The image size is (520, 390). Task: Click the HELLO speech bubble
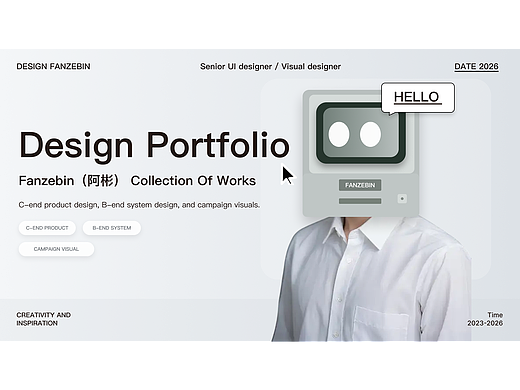tap(418, 98)
